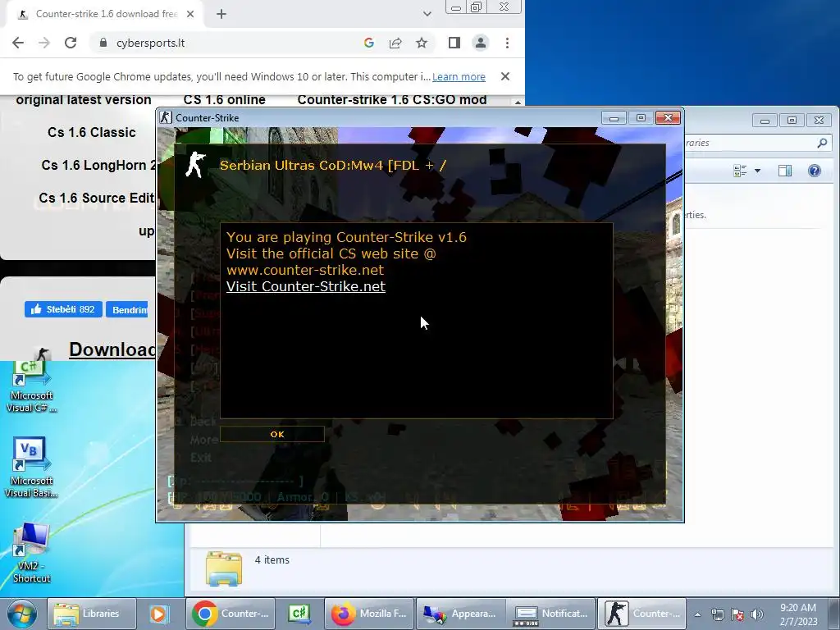The image size is (840, 630).
Task: Switch to Chrome Counter- taskbar button
Action: [x=231, y=614]
